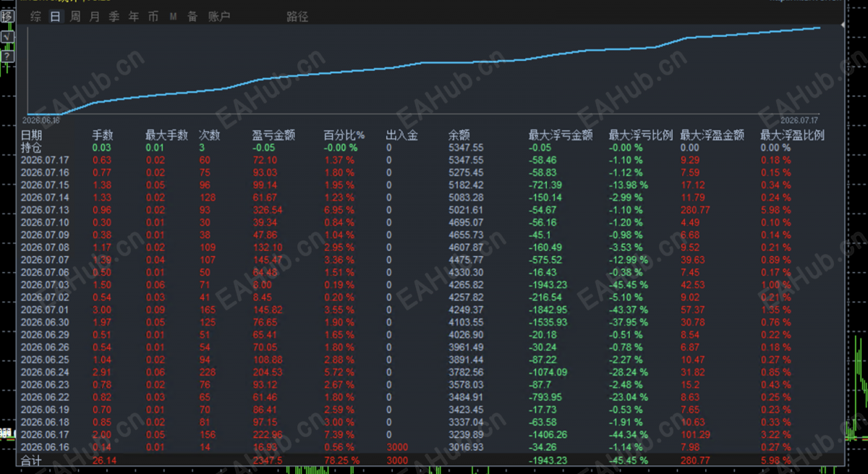Click lots value 3.00 on 2026.07.01
The image size is (868, 474).
(x=102, y=310)
